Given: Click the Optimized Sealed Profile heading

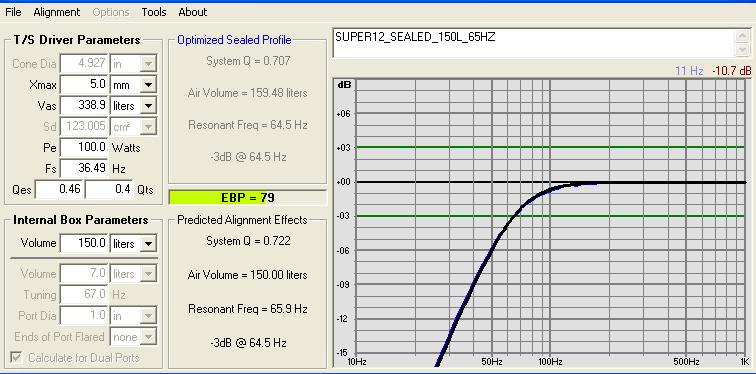Looking at the screenshot, I should (x=234, y=40).
